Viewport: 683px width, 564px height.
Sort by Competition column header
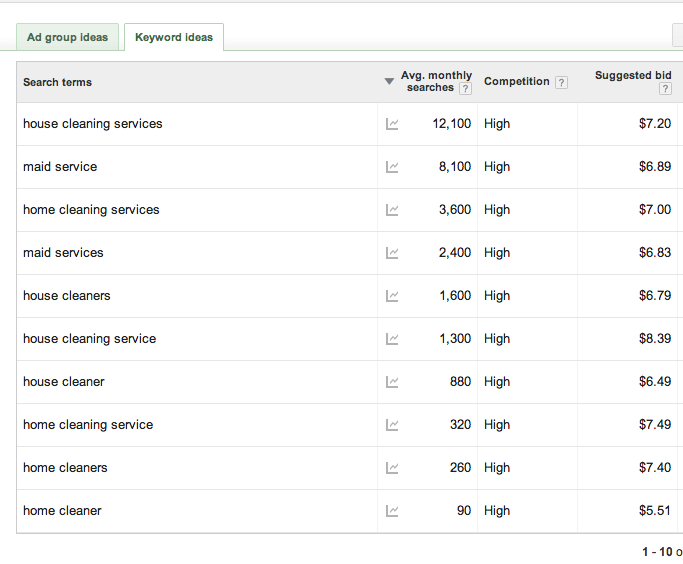[x=516, y=82]
